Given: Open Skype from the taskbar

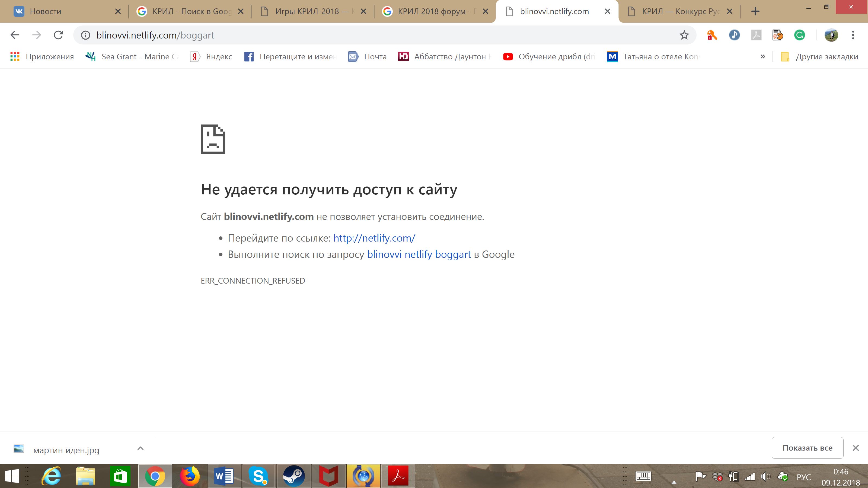Looking at the screenshot, I should pos(259,476).
